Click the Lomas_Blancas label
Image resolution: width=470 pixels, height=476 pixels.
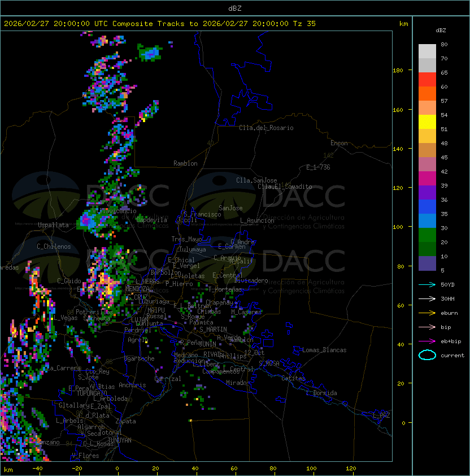pyautogui.click(x=324, y=350)
